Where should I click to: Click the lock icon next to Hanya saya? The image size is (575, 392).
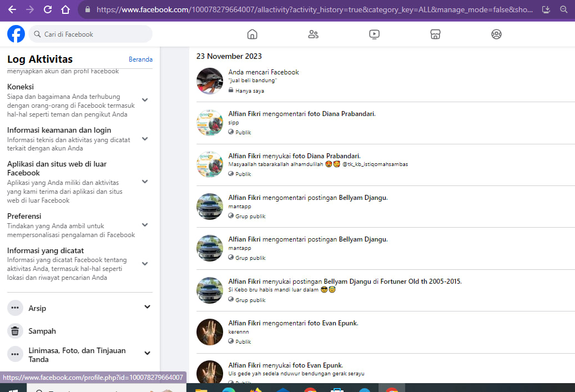(x=231, y=90)
